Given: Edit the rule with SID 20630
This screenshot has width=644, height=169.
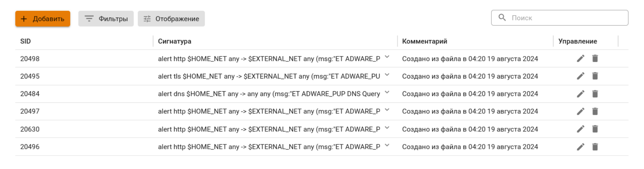Looking at the screenshot, I should 580,129.
